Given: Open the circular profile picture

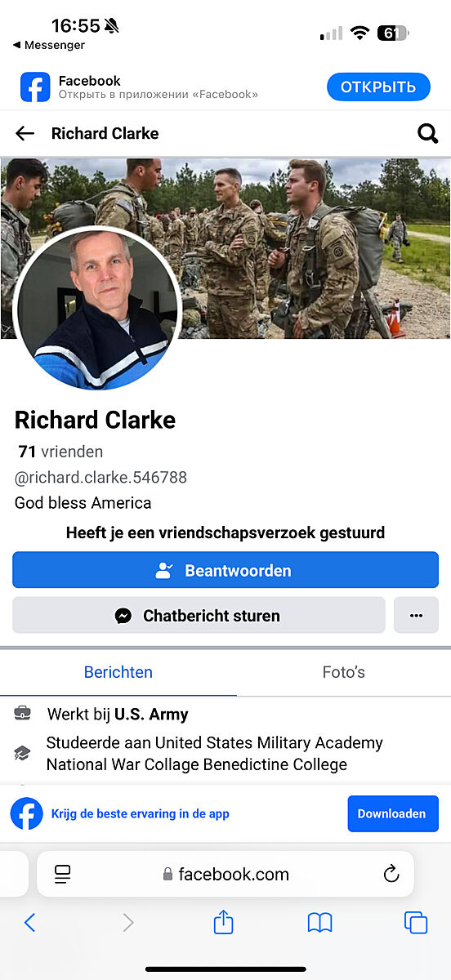Looking at the screenshot, I should 98,309.
